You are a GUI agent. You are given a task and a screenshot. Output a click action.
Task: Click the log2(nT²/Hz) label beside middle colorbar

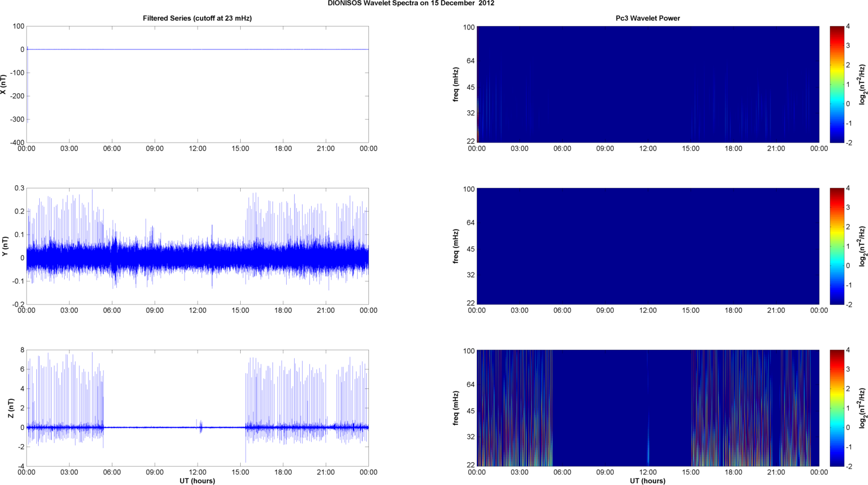862,246
